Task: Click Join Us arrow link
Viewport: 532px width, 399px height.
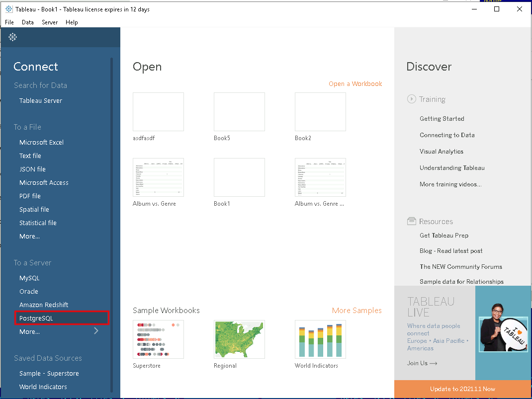Action: pyautogui.click(x=422, y=363)
